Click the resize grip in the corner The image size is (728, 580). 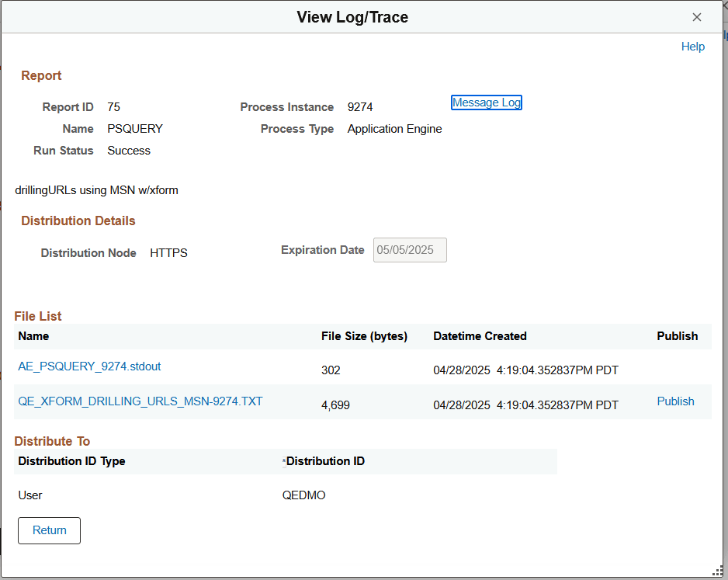[x=718, y=571]
